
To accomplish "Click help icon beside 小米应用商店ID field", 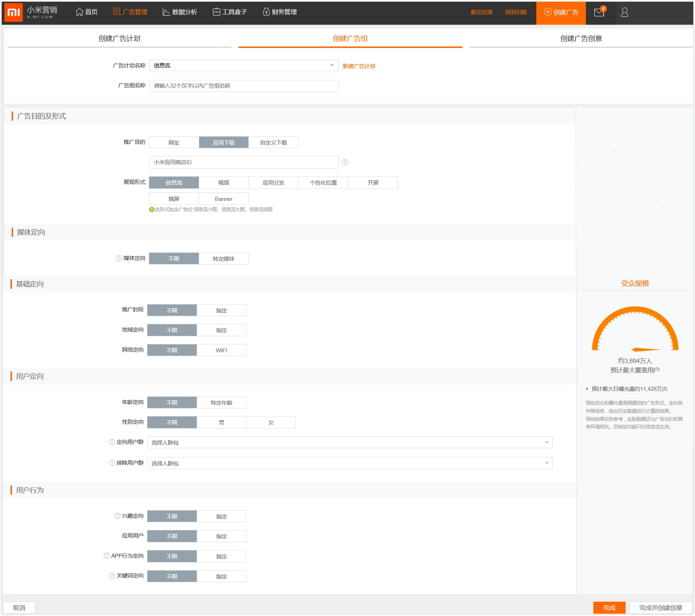I will tap(345, 162).
